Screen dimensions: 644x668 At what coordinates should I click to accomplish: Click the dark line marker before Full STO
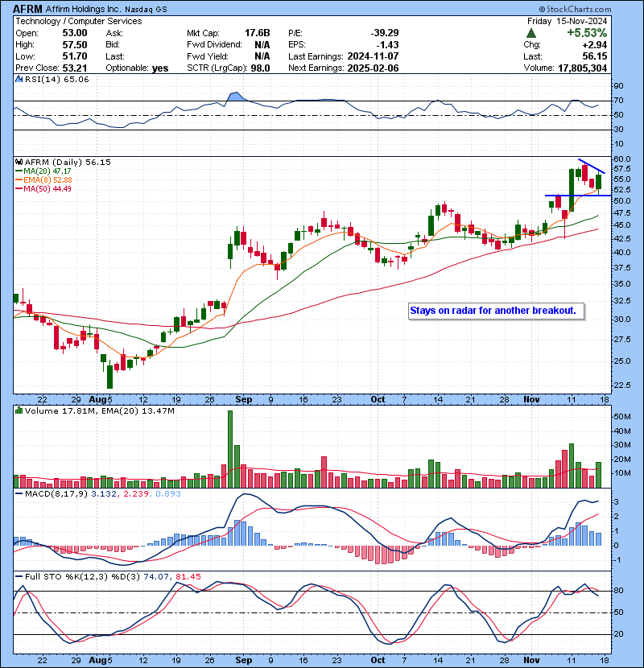pos(19,576)
